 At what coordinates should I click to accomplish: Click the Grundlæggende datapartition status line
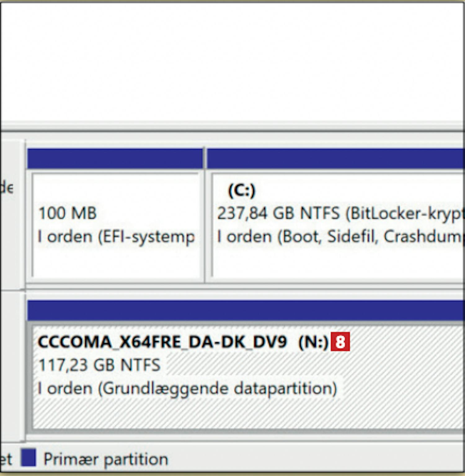click(187, 389)
